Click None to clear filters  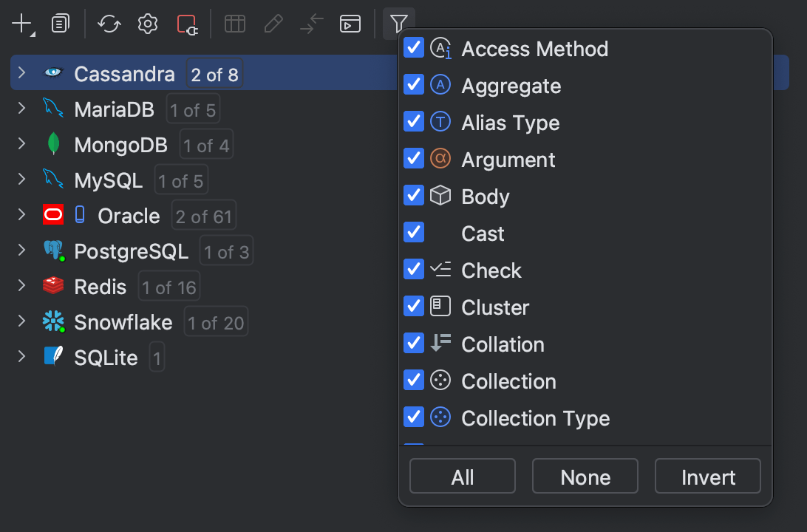(x=585, y=476)
